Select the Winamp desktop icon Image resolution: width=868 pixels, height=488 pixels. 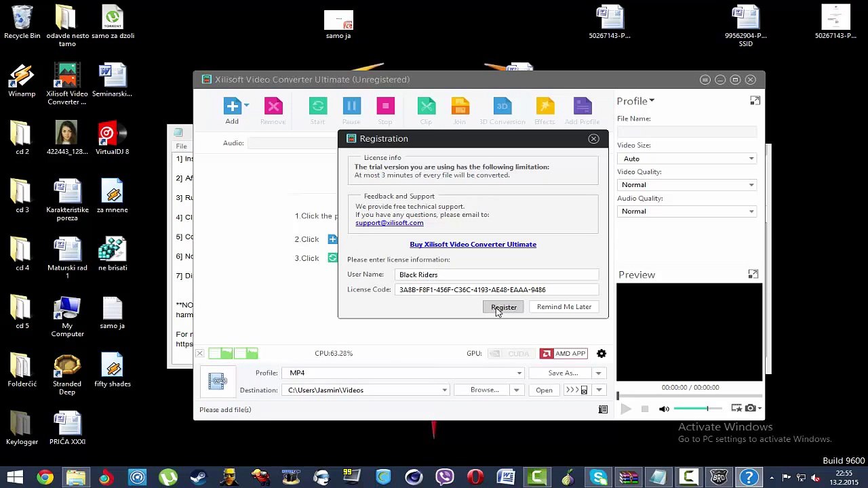click(22, 81)
